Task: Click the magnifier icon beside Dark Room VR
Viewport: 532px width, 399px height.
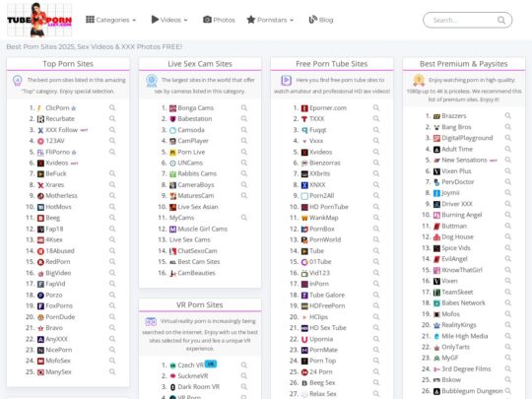Action: tap(244, 386)
